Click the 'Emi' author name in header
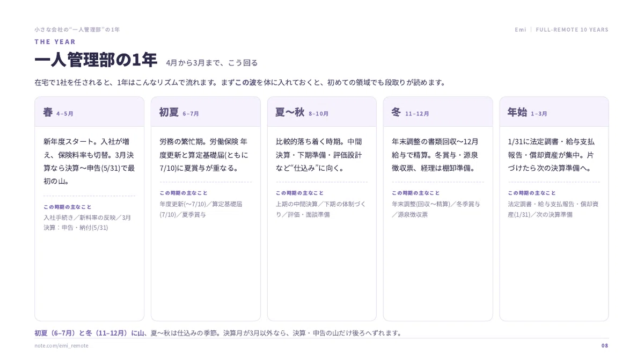Image resolution: width=644 pixels, height=362 pixels. (x=521, y=30)
